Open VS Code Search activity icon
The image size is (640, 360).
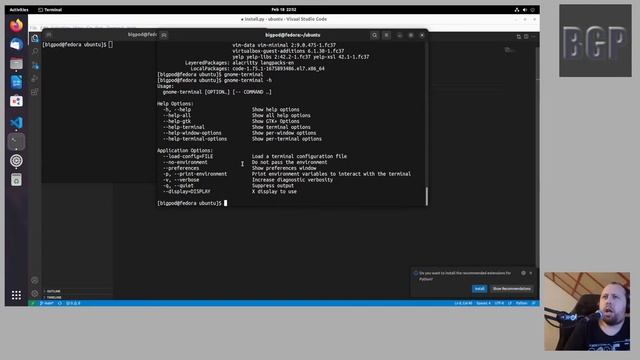tap(35, 51)
